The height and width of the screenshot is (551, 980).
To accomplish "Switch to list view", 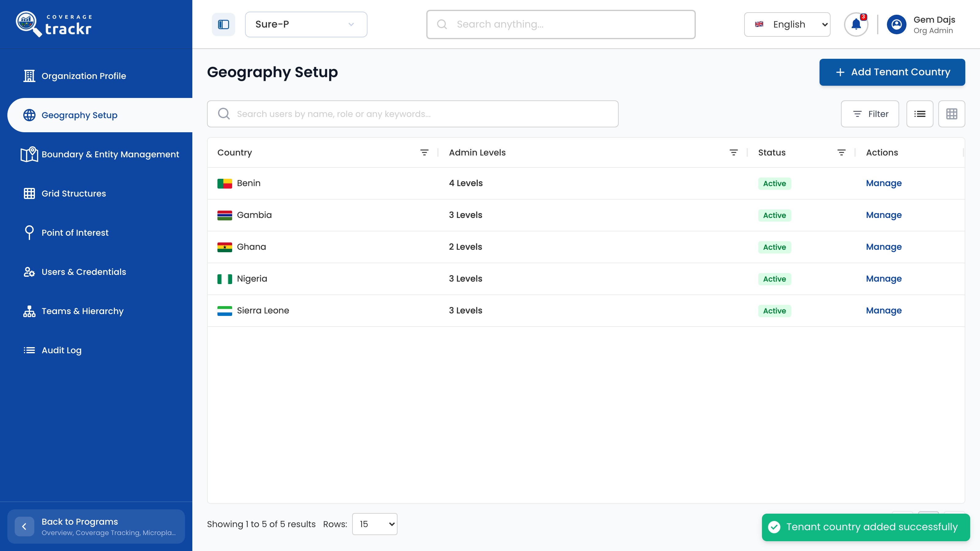I will [919, 114].
